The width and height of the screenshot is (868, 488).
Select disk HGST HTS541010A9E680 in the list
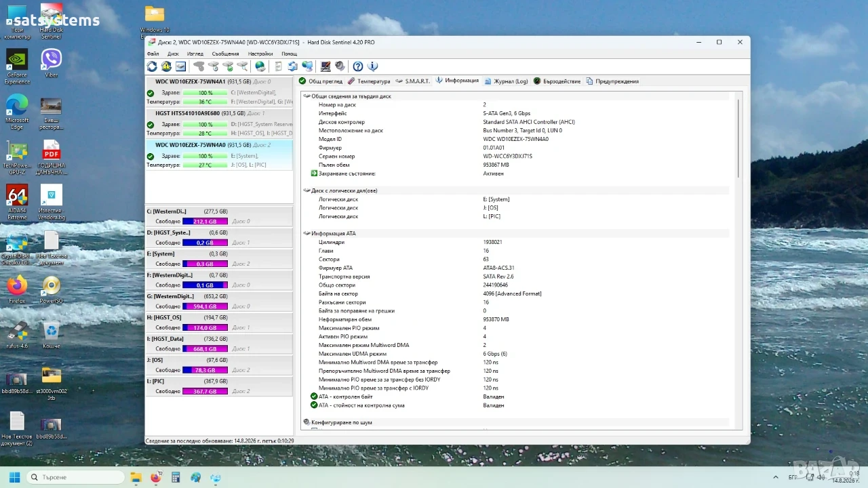(x=219, y=123)
